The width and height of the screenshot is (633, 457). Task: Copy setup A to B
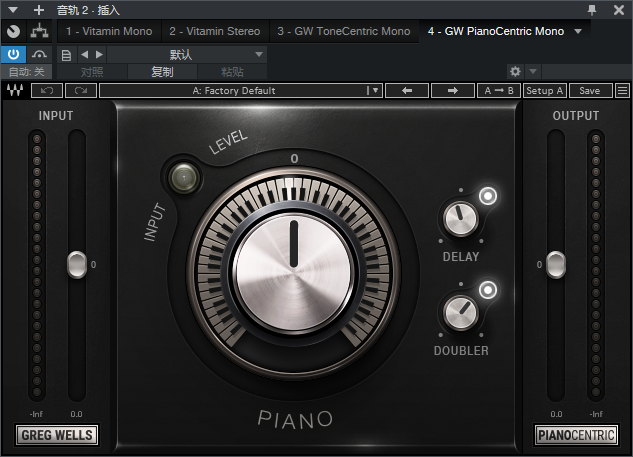[499, 90]
